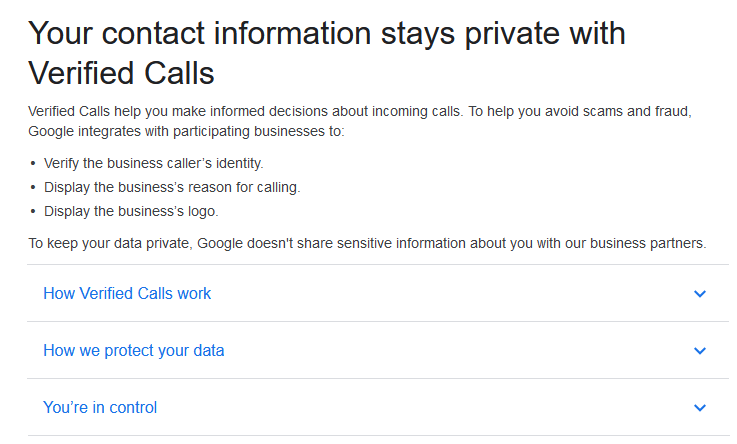Click the main page heading about contact information
This screenshot has height=444, width=737.
[x=326, y=52]
